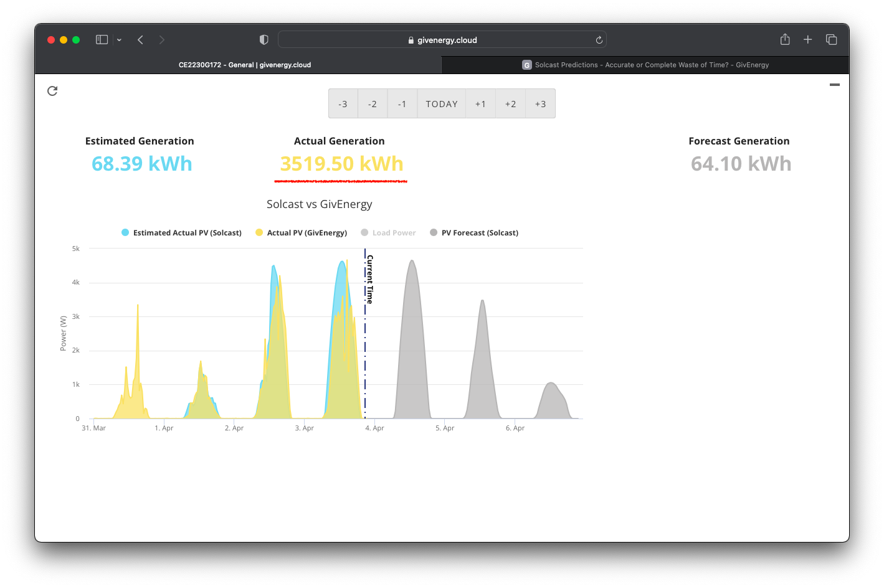
Task: Select the +1 day button
Action: (x=481, y=104)
